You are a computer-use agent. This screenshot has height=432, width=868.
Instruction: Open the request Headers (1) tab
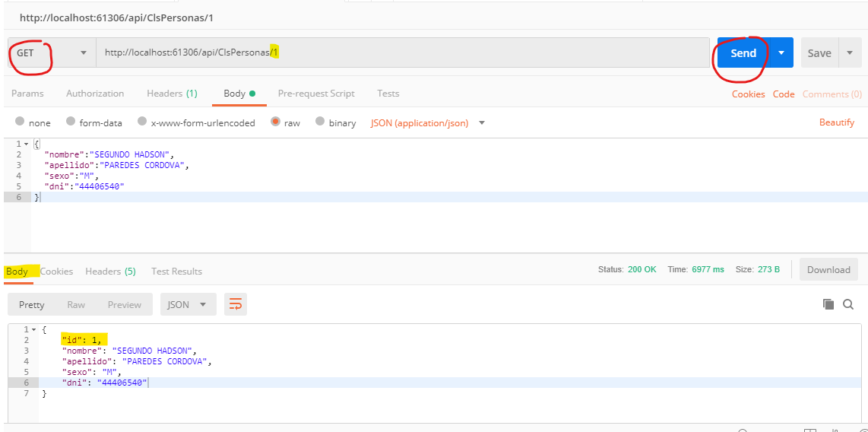pyautogui.click(x=172, y=94)
